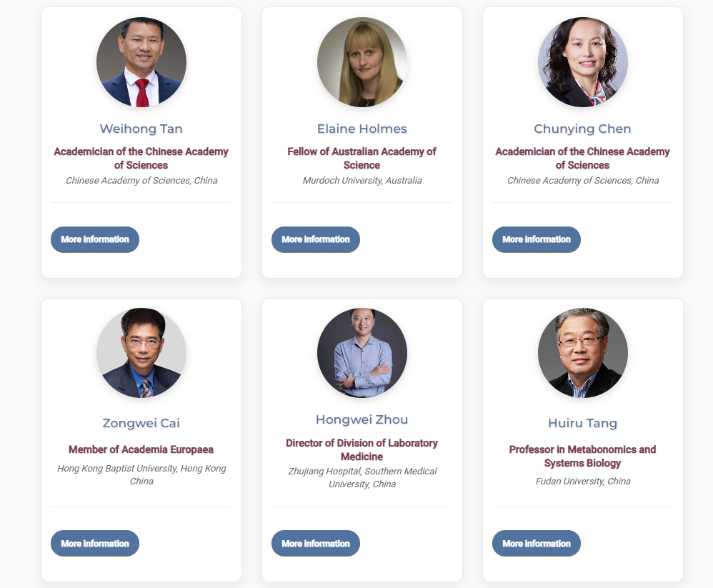This screenshot has height=588, width=713.
Task: Click the Murdoch University, Australia affiliation text
Action: click(x=362, y=181)
